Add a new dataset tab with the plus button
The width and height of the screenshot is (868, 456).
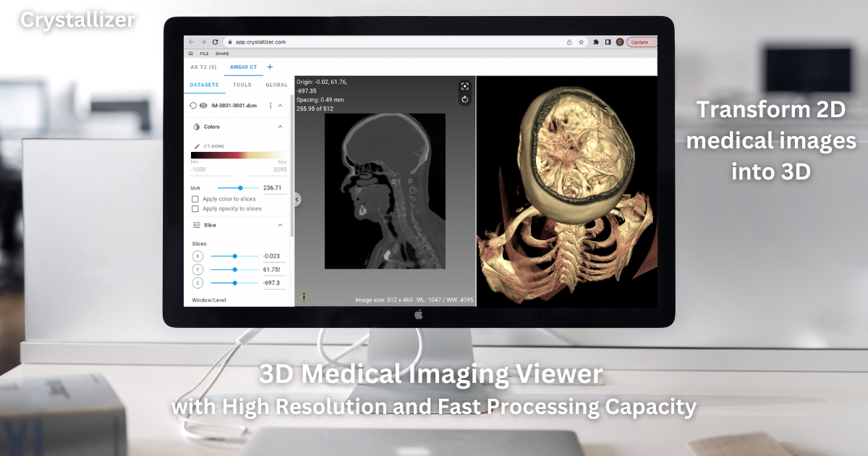coord(269,67)
